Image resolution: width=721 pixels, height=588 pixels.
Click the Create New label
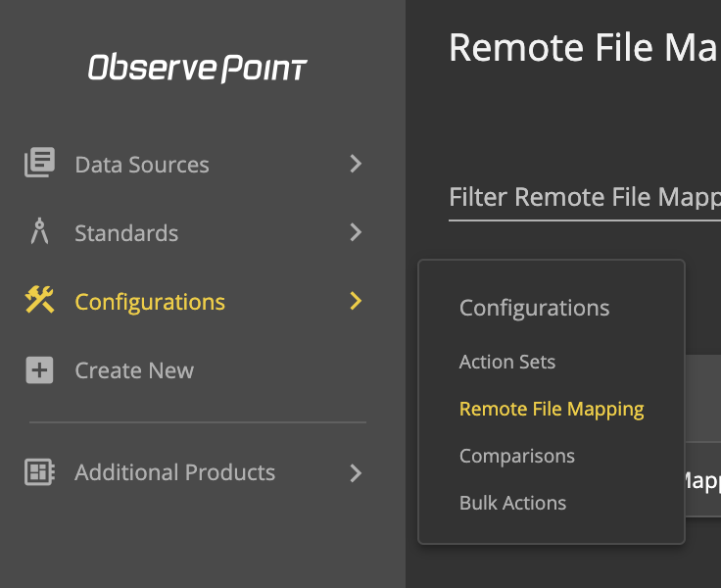click(134, 370)
